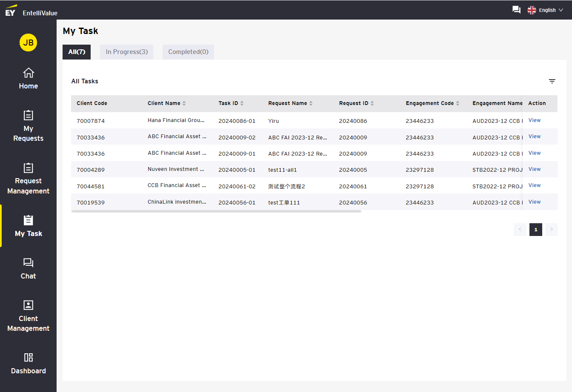Screen dimensions: 572x392
Task: Open Client Management in sidebar
Action: [x=29, y=316]
